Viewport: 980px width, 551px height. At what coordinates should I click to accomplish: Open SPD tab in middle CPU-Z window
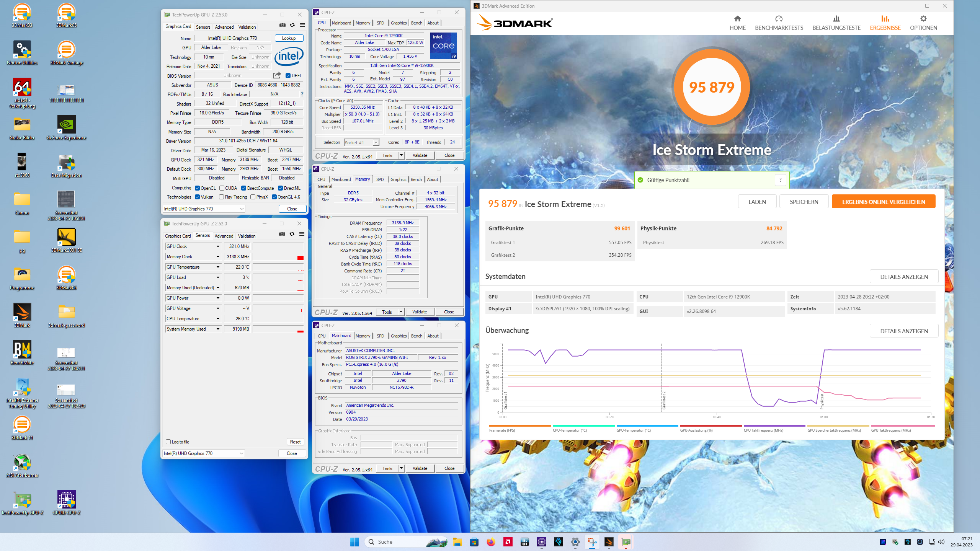click(380, 179)
